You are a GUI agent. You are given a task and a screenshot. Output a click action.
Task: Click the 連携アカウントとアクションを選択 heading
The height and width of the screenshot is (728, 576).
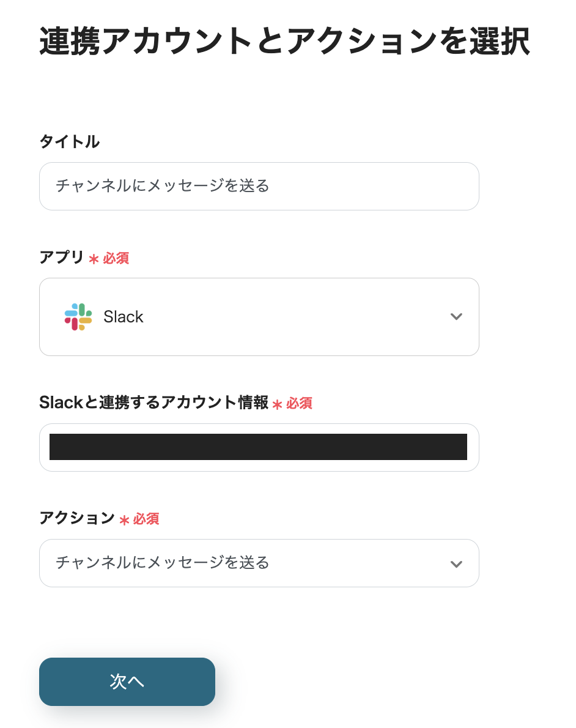point(284,42)
